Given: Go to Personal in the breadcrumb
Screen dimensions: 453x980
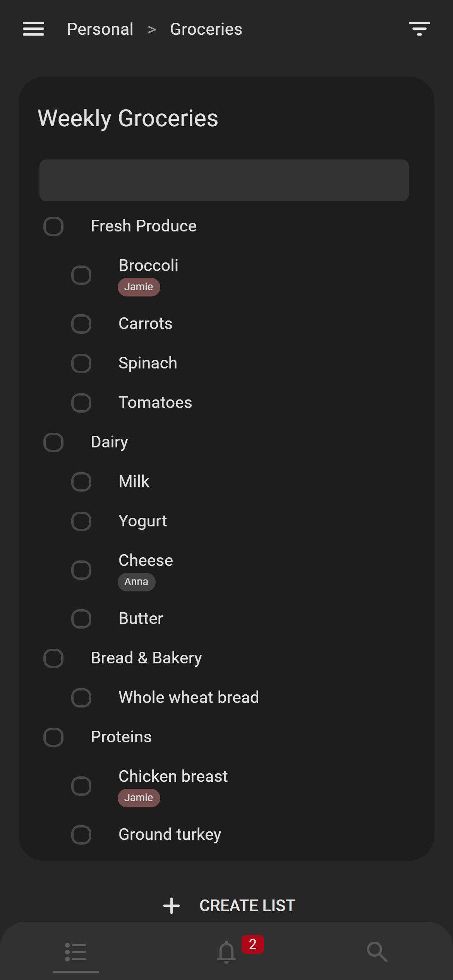Looking at the screenshot, I should click(x=100, y=29).
